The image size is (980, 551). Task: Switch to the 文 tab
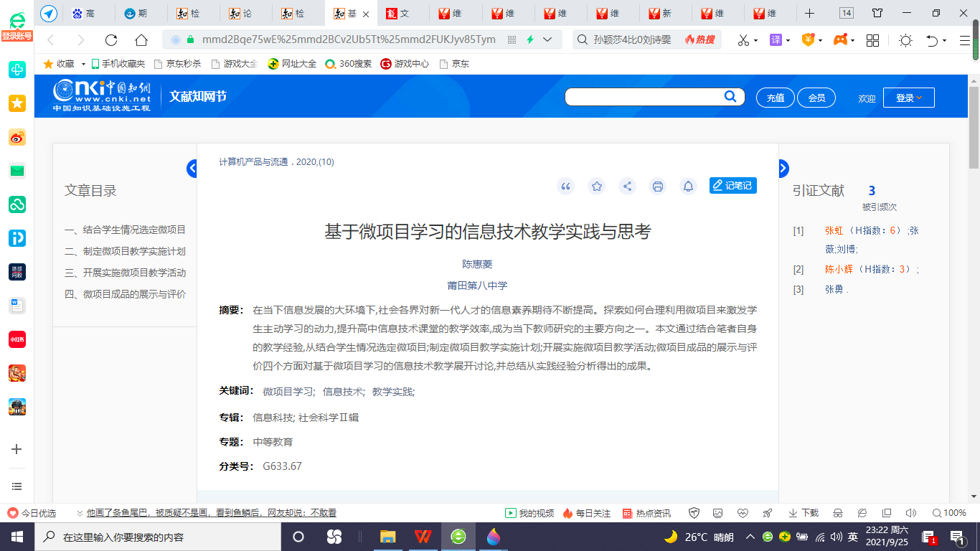point(404,13)
